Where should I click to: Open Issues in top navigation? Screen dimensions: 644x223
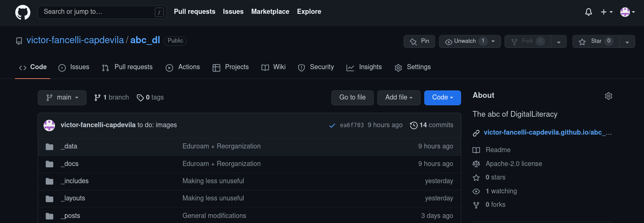tap(233, 11)
